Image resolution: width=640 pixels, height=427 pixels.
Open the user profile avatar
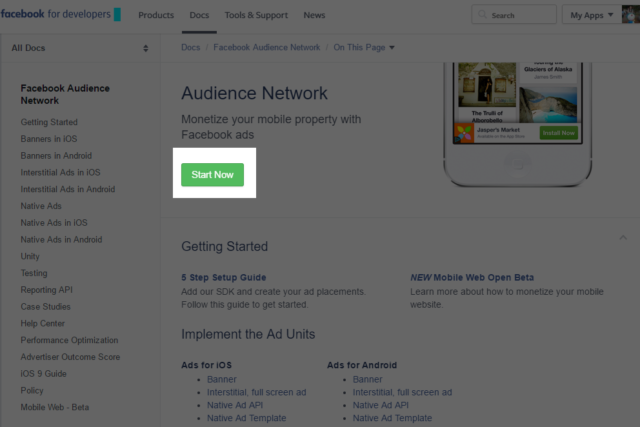631,15
